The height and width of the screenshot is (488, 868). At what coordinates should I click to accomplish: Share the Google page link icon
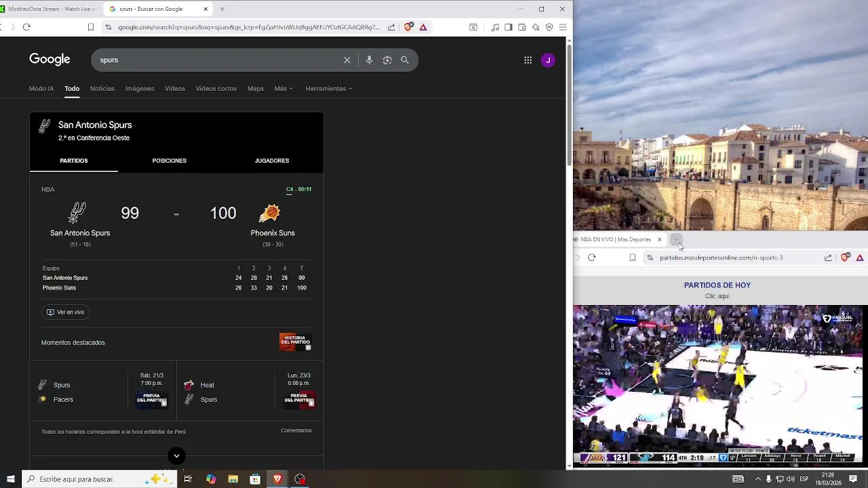391,27
